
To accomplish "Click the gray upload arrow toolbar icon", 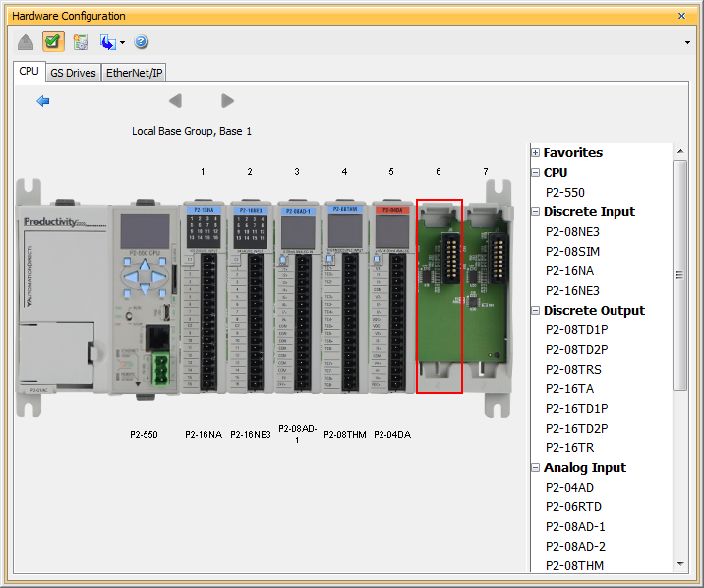I will click(x=26, y=42).
